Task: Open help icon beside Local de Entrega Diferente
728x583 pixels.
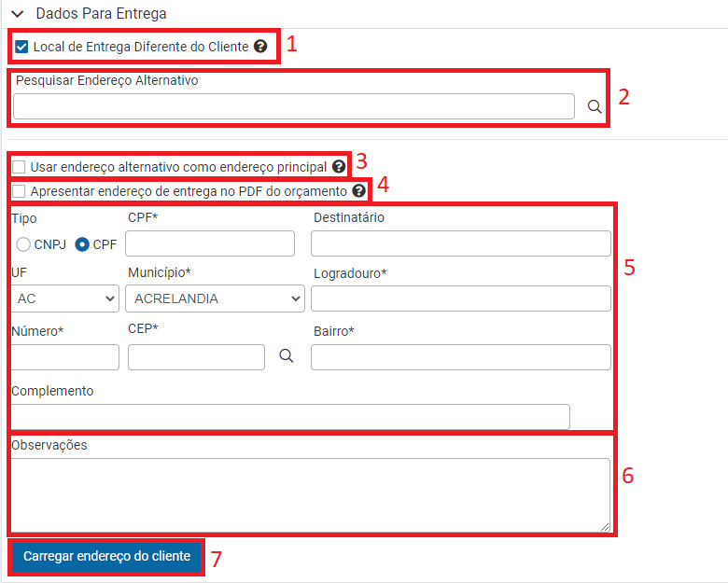Action: click(x=260, y=47)
